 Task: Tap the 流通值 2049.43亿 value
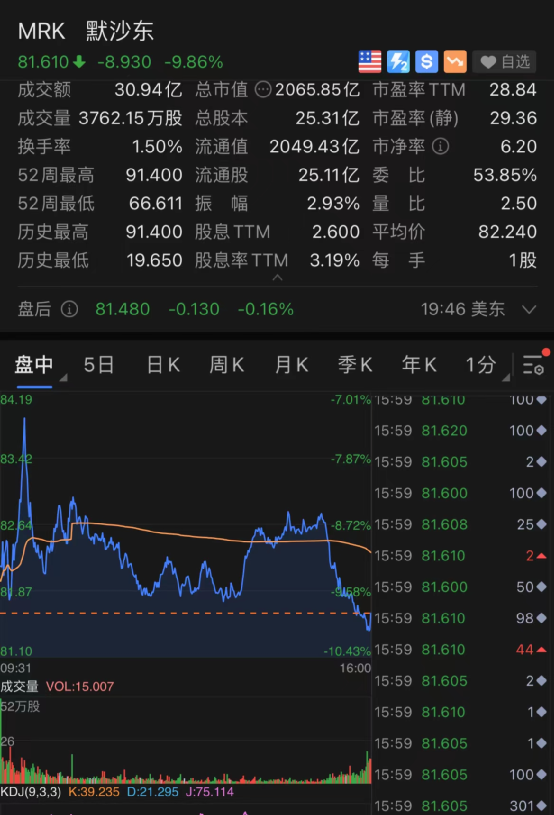click(314, 147)
